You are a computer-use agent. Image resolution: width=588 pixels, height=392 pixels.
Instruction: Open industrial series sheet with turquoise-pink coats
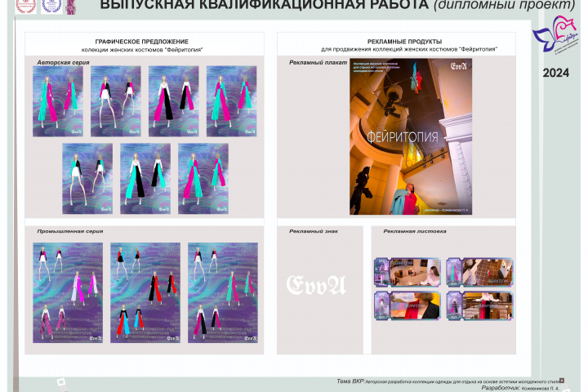(x=223, y=292)
